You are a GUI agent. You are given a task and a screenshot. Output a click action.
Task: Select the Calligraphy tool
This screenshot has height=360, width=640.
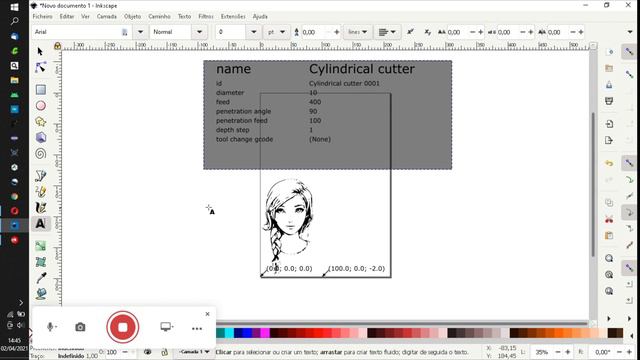(x=40, y=208)
